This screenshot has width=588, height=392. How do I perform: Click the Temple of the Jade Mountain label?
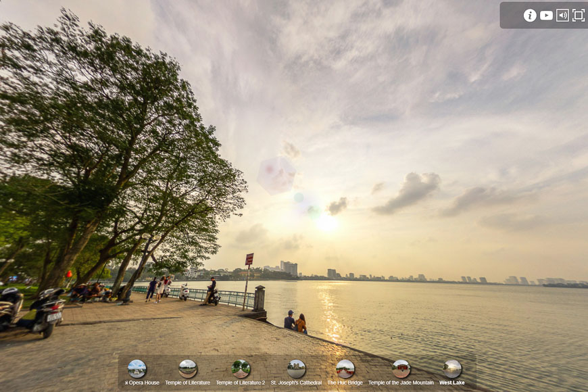pos(401,383)
